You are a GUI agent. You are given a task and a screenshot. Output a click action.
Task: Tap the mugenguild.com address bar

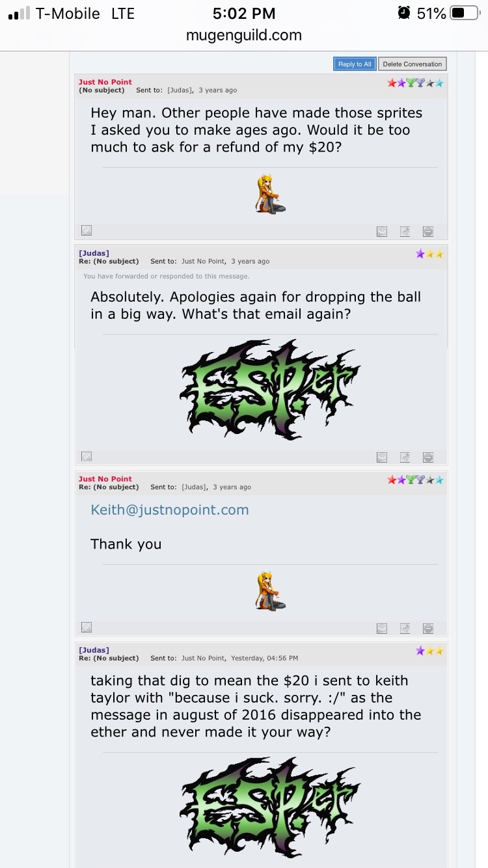click(x=244, y=35)
